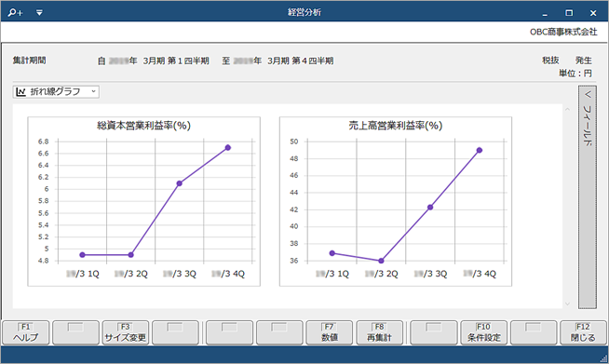Click the 3月期 第１四半期 start period text
The width and height of the screenshot is (609, 364).
coord(176,61)
